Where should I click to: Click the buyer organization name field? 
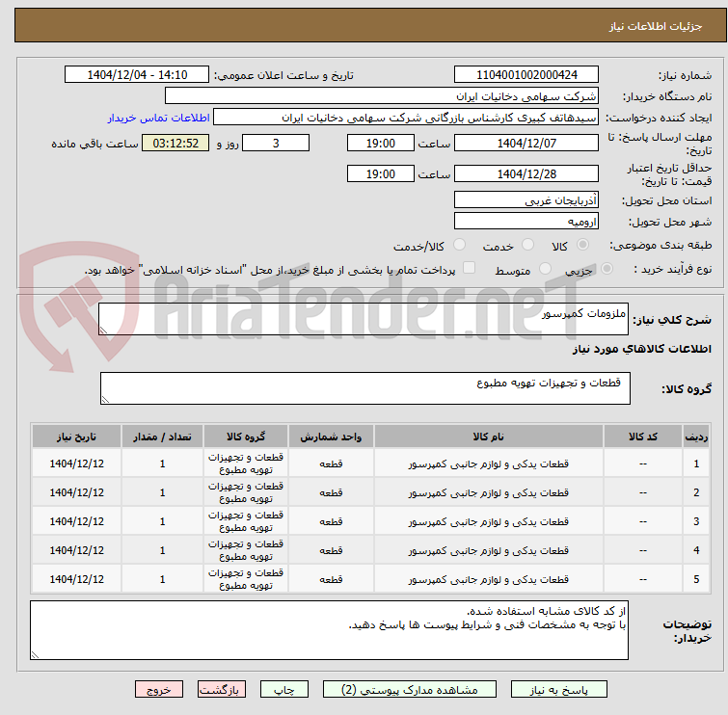[382, 96]
